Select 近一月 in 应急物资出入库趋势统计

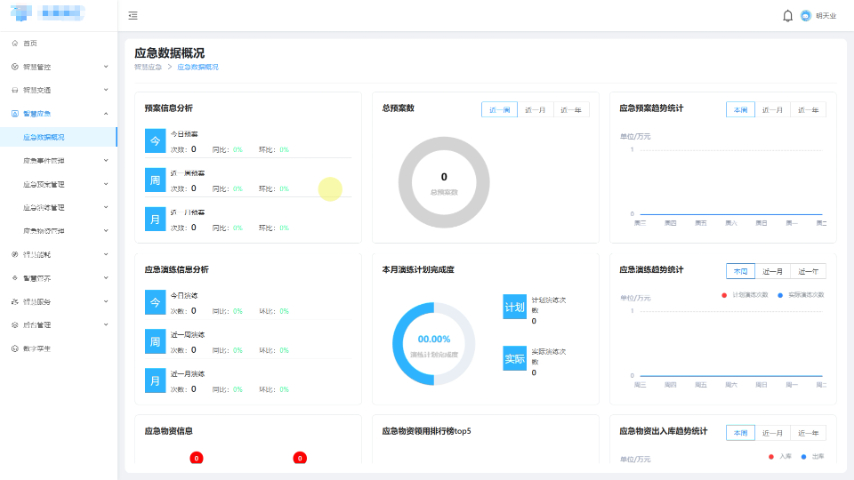[772, 433]
